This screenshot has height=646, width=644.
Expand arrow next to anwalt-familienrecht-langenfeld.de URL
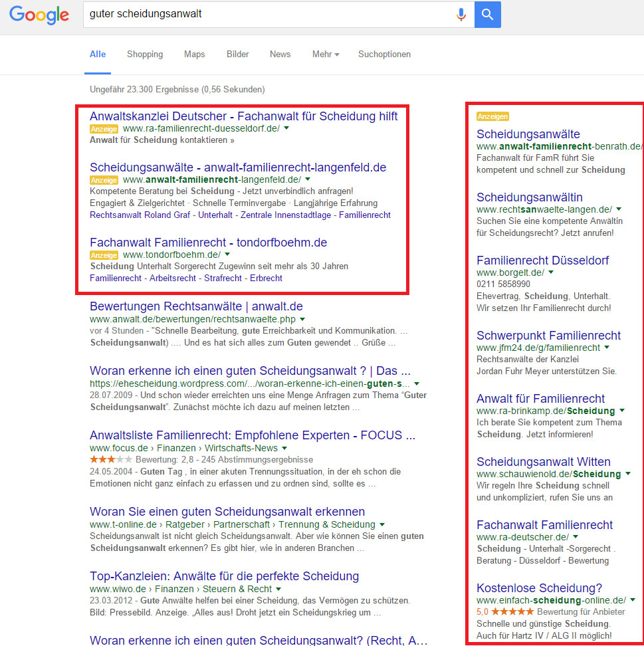click(307, 179)
